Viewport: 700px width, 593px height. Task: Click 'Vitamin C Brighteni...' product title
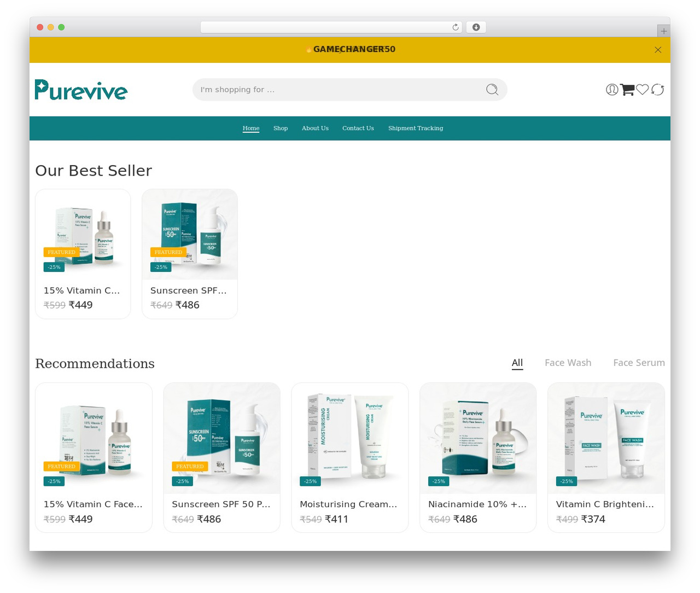coord(605,504)
